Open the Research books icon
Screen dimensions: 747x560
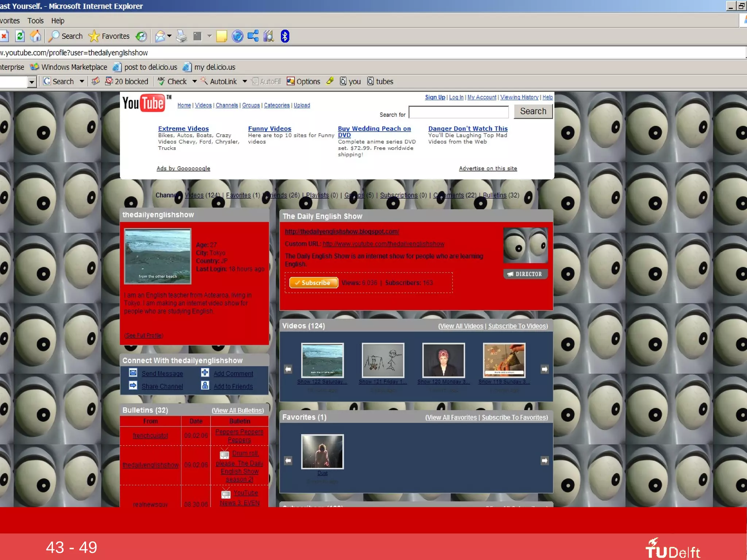(269, 36)
